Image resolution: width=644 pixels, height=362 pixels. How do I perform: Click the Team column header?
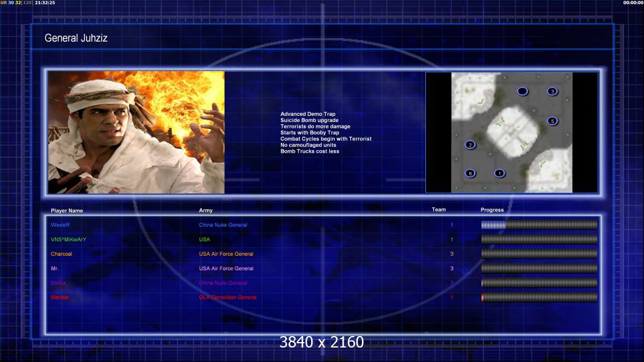(x=439, y=210)
